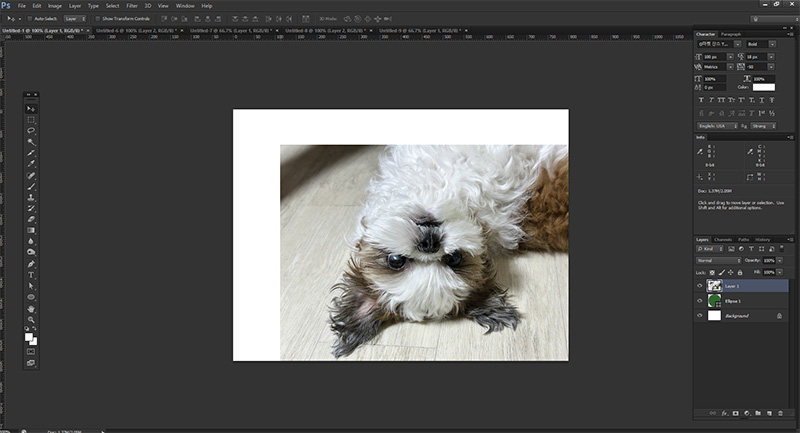Image resolution: width=800 pixels, height=433 pixels.
Task: Open the English: USA language dropdown
Action: click(x=717, y=126)
